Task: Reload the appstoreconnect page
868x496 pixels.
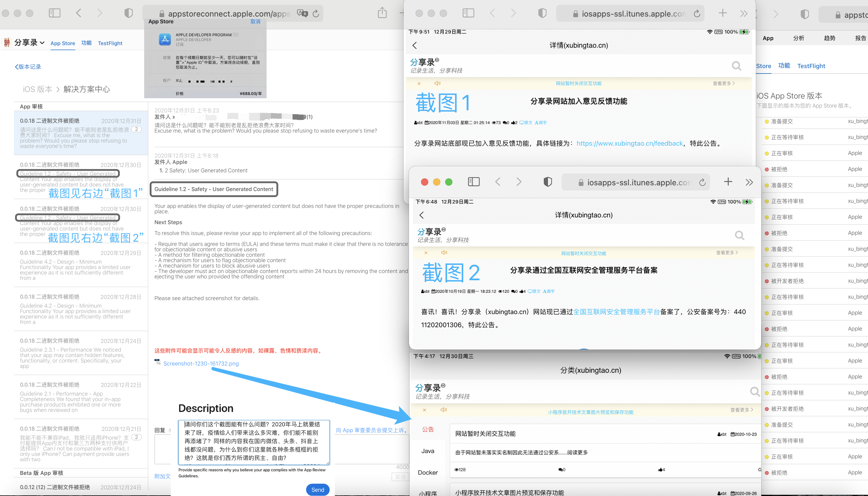Action: tap(316, 13)
